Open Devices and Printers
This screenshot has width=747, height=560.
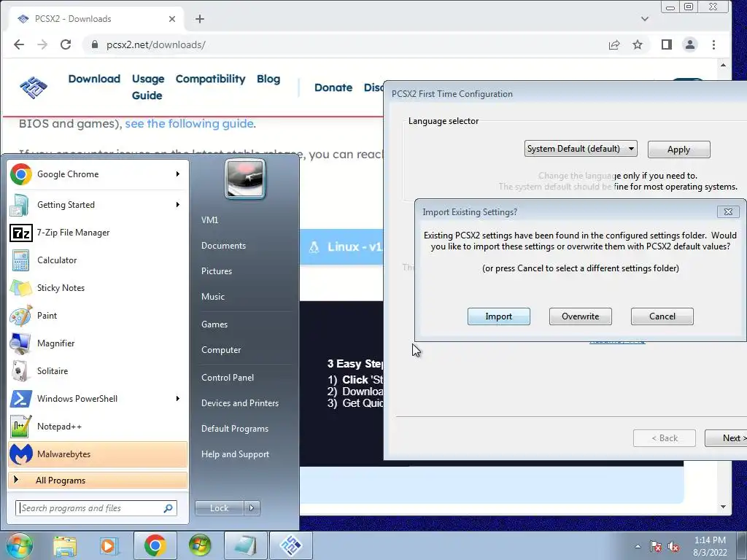pos(239,403)
